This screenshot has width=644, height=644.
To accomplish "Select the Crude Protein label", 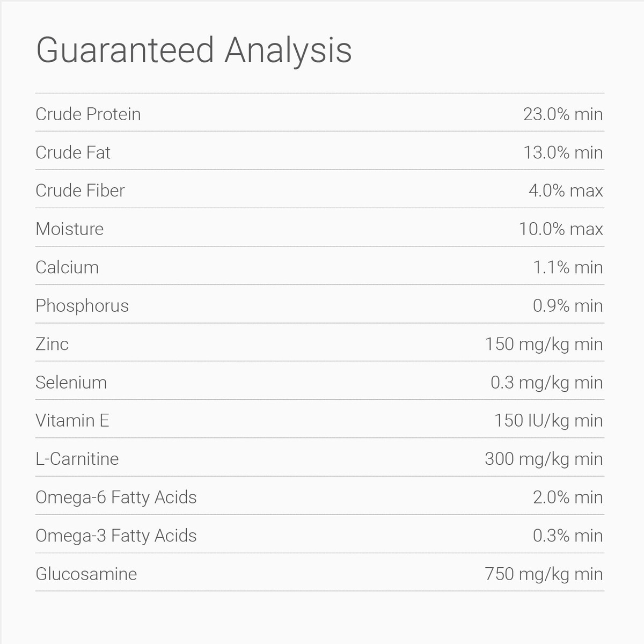I will pyautogui.click(x=88, y=114).
